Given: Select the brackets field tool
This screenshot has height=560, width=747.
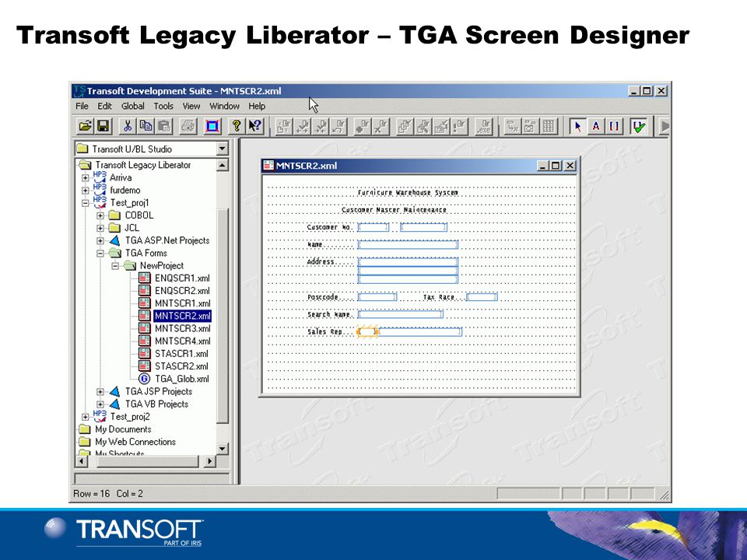Looking at the screenshot, I should 615,127.
